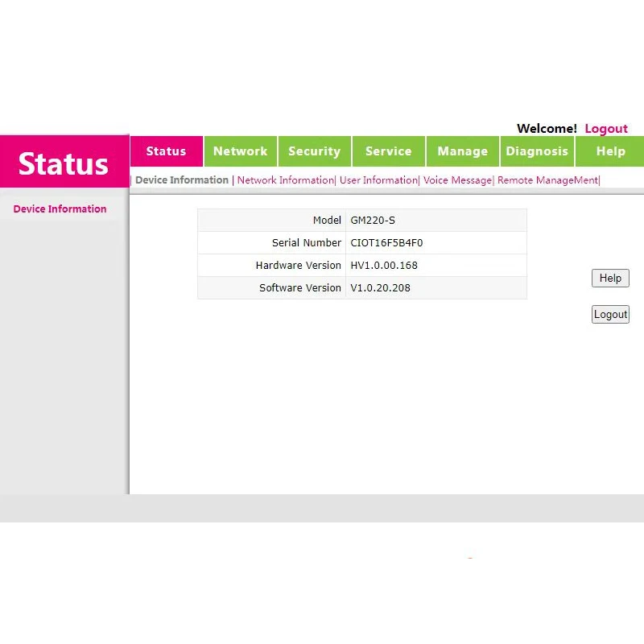
Task: Click hardware version HV1.0.00.168
Action: (x=384, y=266)
